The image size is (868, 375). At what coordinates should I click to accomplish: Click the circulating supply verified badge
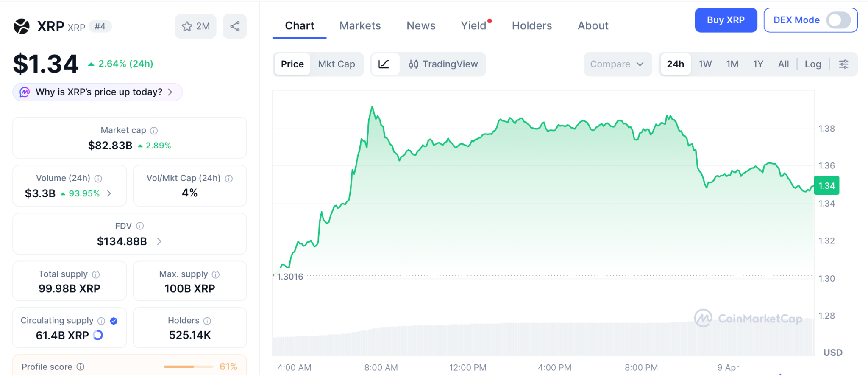pyautogui.click(x=114, y=321)
